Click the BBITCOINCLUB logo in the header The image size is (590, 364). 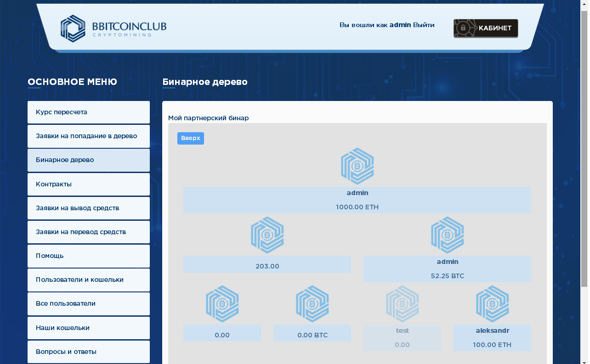113,28
